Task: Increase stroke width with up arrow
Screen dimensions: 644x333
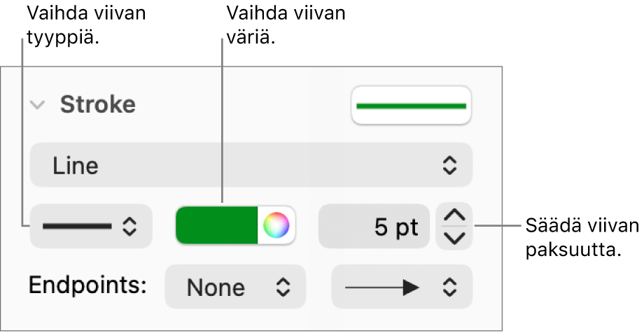Action: (454, 216)
